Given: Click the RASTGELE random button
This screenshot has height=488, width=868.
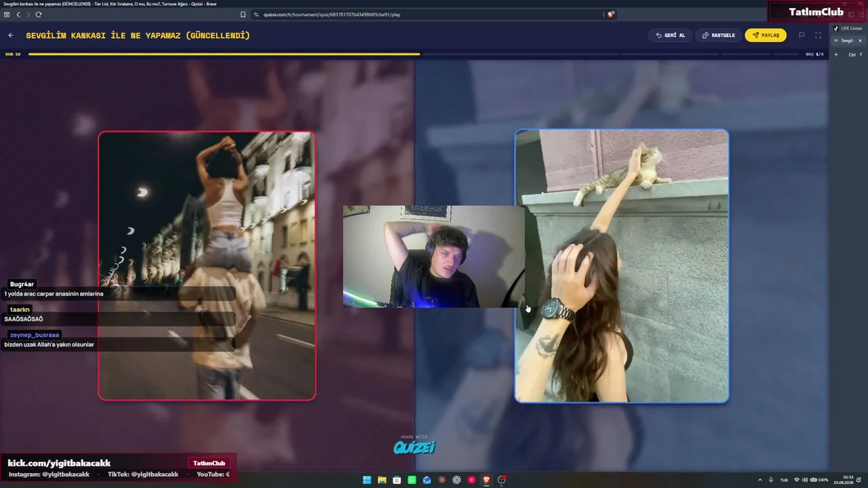Looking at the screenshot, I should 718,35.
